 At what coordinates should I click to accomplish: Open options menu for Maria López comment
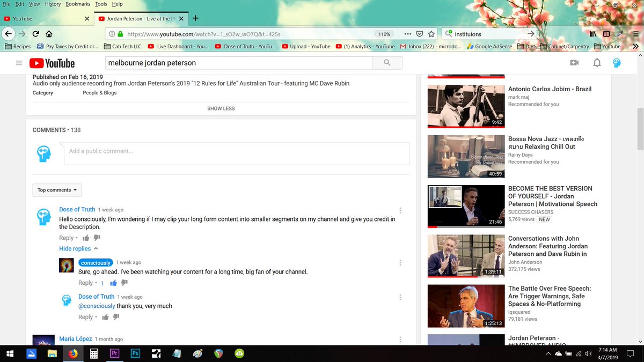tap(400, 339)
